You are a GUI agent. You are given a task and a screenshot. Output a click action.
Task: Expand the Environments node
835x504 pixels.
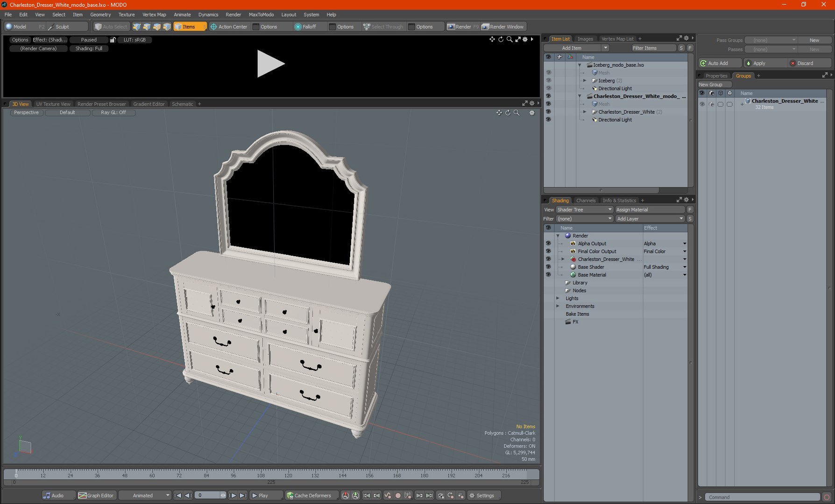click(x=558, y=306)
